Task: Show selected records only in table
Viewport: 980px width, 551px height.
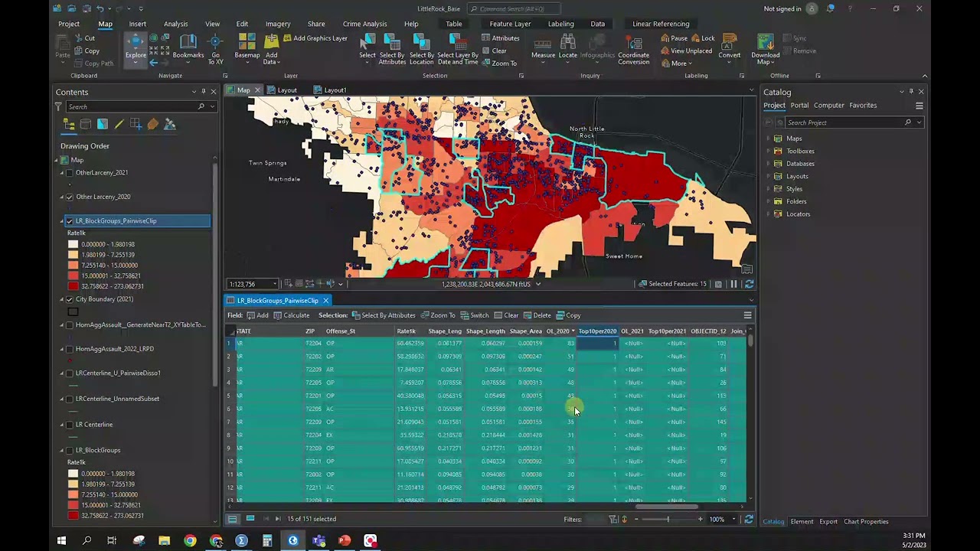Action: [250, 519]
